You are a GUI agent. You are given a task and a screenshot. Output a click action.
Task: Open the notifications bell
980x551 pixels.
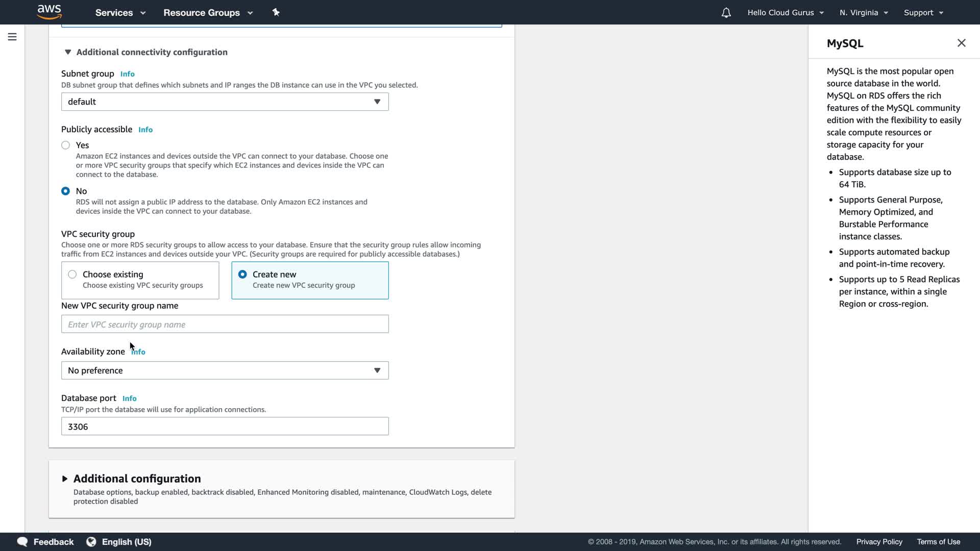tap(726, 13)
